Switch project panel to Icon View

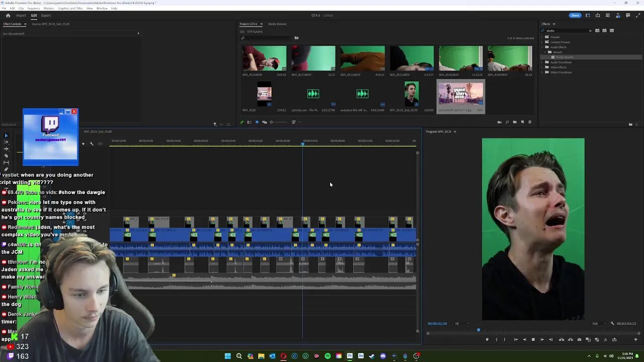257,122
